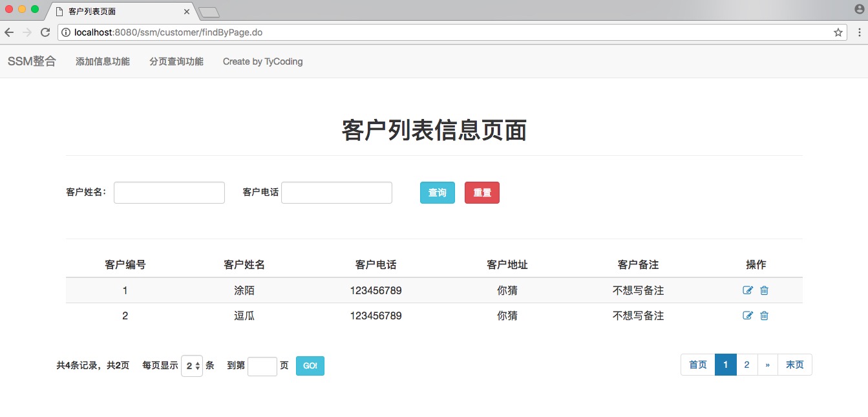Click the 客户地址 column header

507,264
